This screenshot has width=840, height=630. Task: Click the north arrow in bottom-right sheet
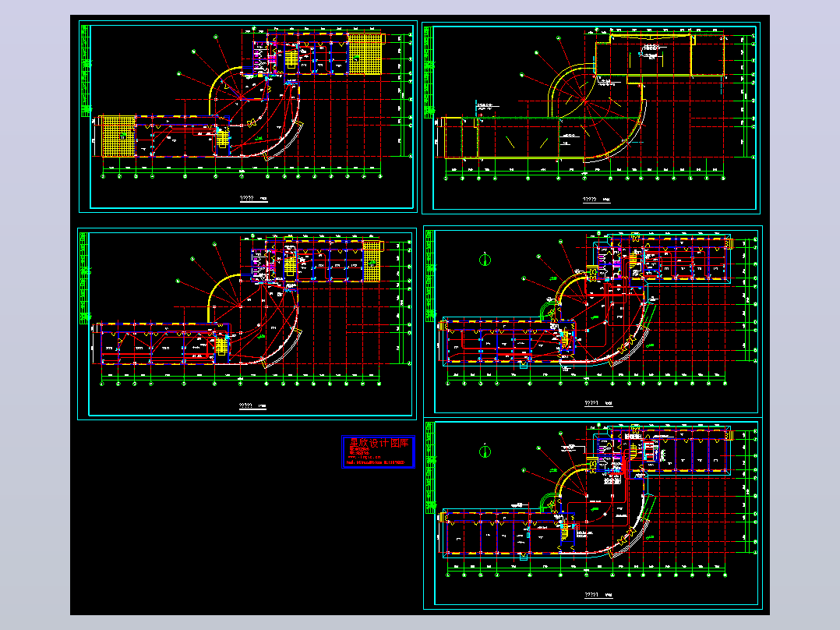(485, 451)
